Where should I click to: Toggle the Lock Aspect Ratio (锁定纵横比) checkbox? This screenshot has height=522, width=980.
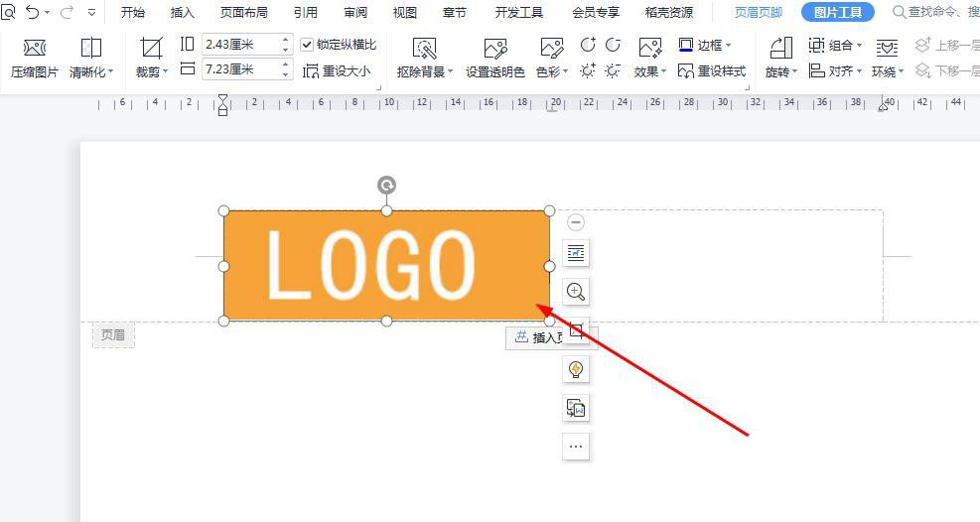tap(307, 45)
